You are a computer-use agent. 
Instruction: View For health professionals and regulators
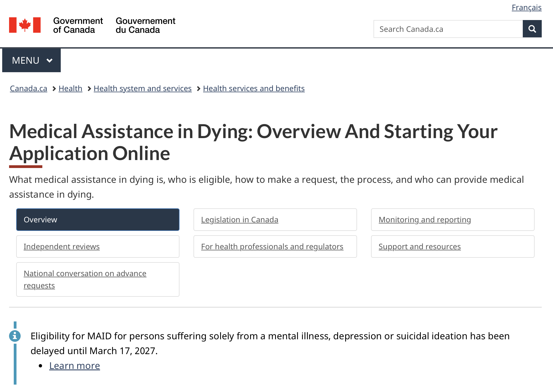(272, 247)
